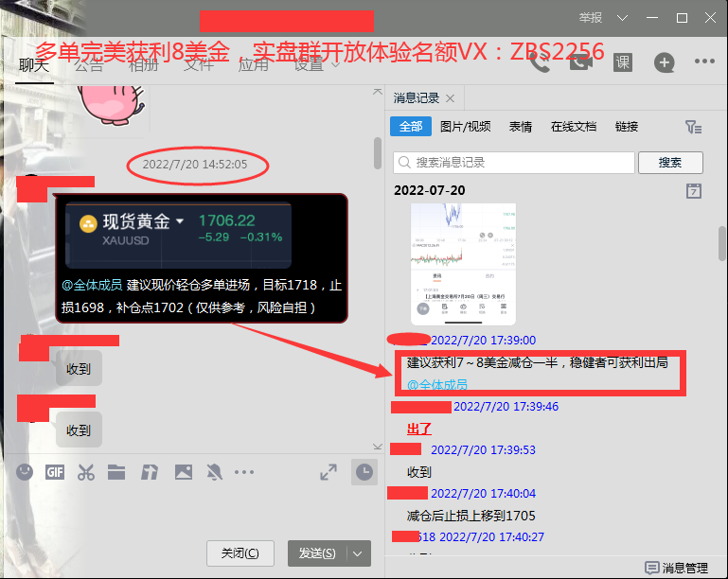
Task: Insert a picture with the image icon
Action: click(x=184, y=472)
